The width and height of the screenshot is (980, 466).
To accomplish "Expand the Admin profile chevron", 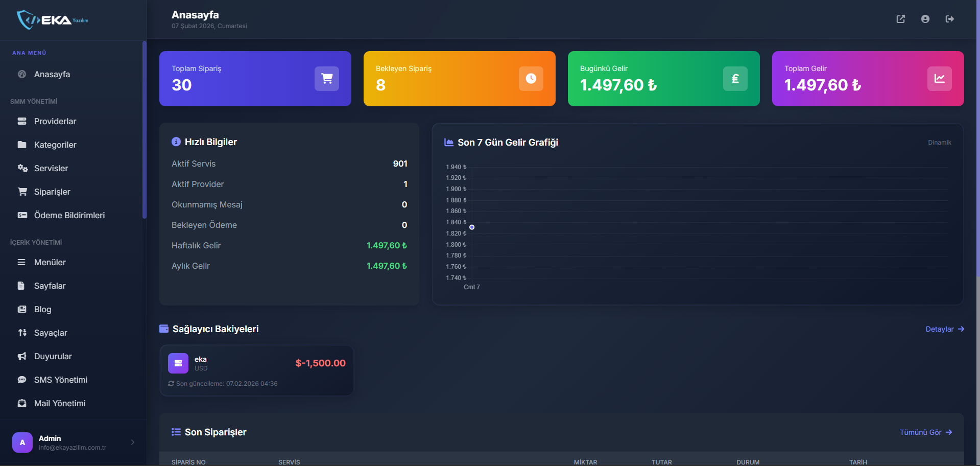I will click(133, 442).
